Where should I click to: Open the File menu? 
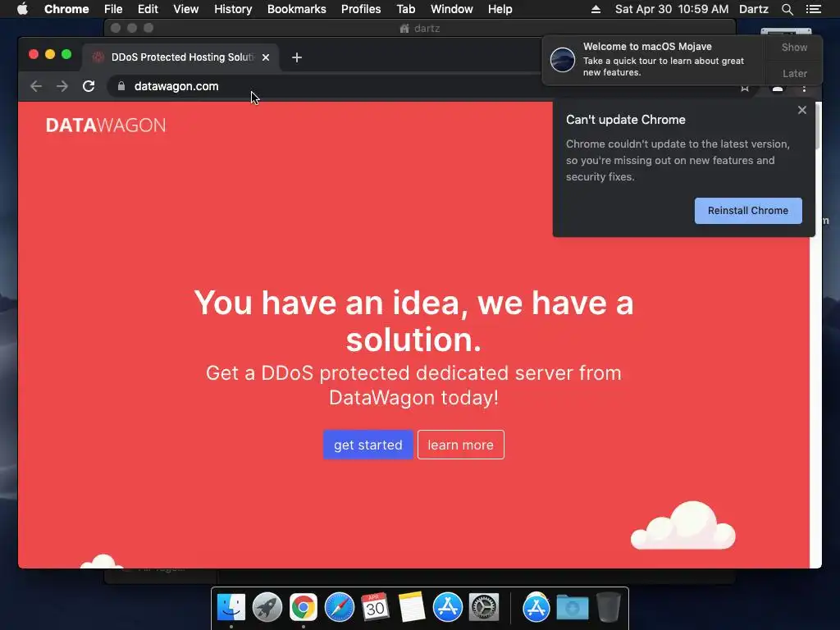[113, 9]
